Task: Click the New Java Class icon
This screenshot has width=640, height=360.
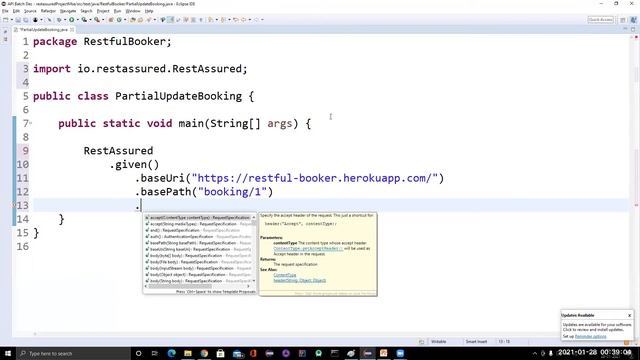Action: (x=119, y=20)
